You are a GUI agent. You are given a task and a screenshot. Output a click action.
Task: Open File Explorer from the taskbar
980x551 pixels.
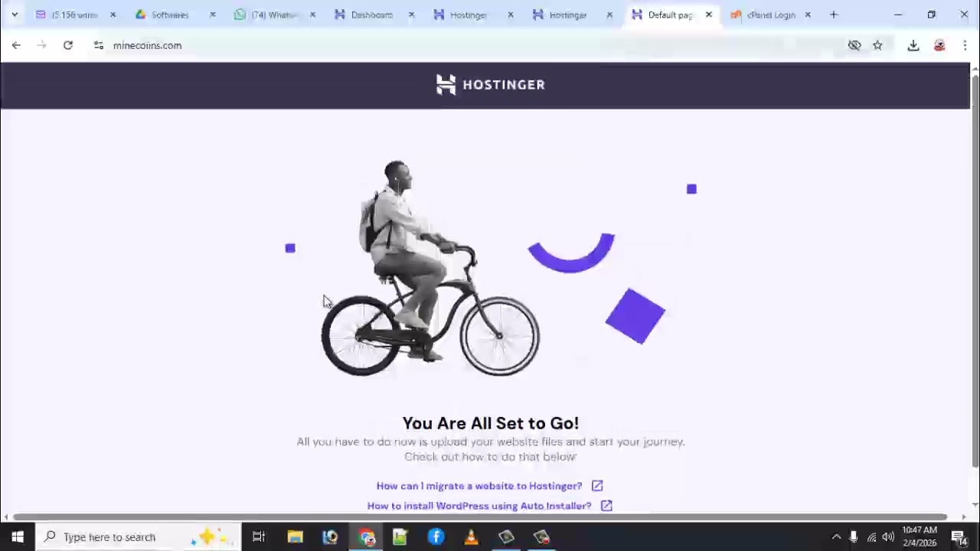point(295,536)
